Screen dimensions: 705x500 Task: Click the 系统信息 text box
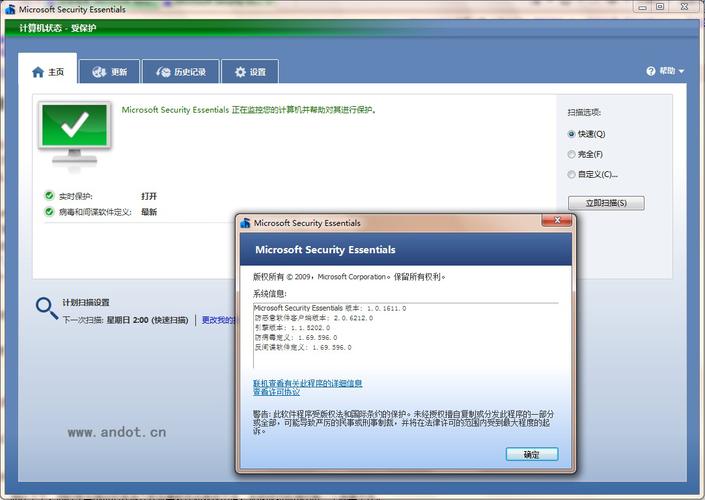[x=406, y=335]
